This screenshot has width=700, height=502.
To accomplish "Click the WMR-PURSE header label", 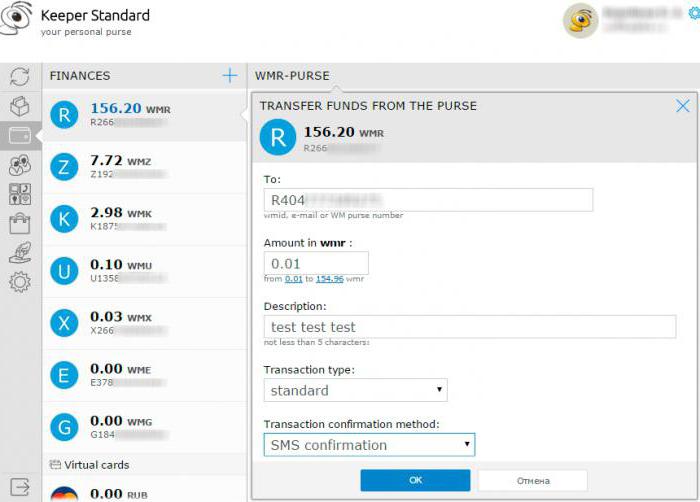I will tap(292, 75).
